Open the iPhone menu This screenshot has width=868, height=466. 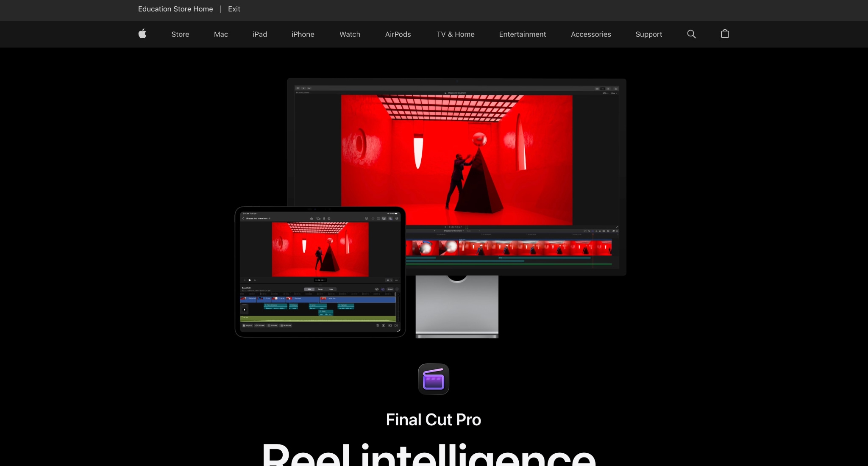click(303, 34)
